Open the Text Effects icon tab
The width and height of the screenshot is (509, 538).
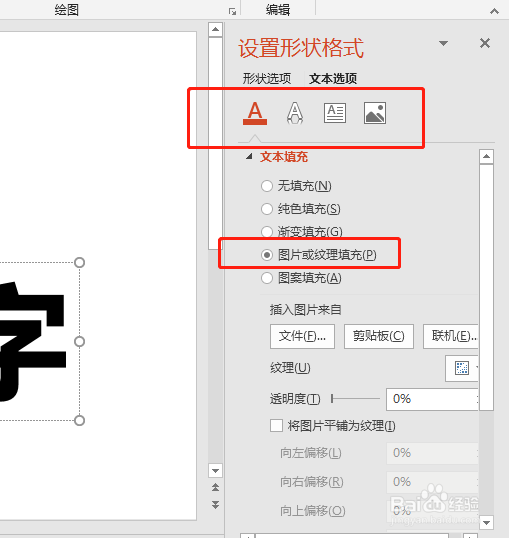click(295, 113)
